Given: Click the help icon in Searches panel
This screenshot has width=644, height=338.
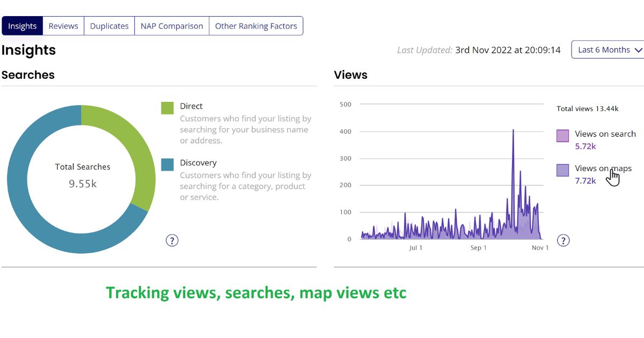Looking at the screenshot, I should 172,240.
